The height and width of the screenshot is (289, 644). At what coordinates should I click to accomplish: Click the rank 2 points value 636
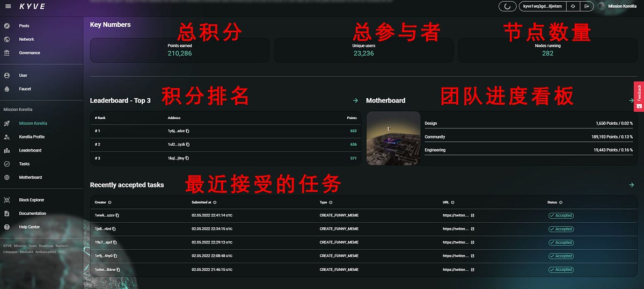[353, 144]
